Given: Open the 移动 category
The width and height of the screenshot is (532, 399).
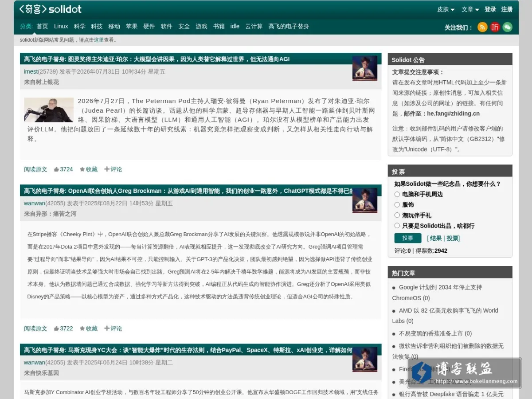Looking at the screenshot, I should 114,26.
